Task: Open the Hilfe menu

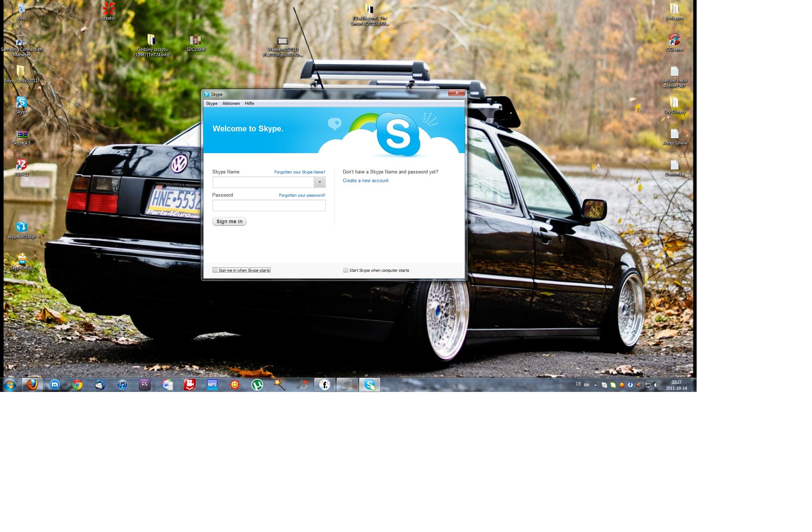Action: click(x=249, y=103)
